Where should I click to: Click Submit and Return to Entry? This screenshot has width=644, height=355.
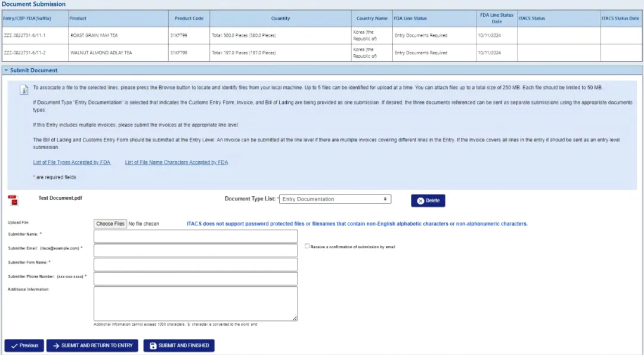(x=92, y=345)
